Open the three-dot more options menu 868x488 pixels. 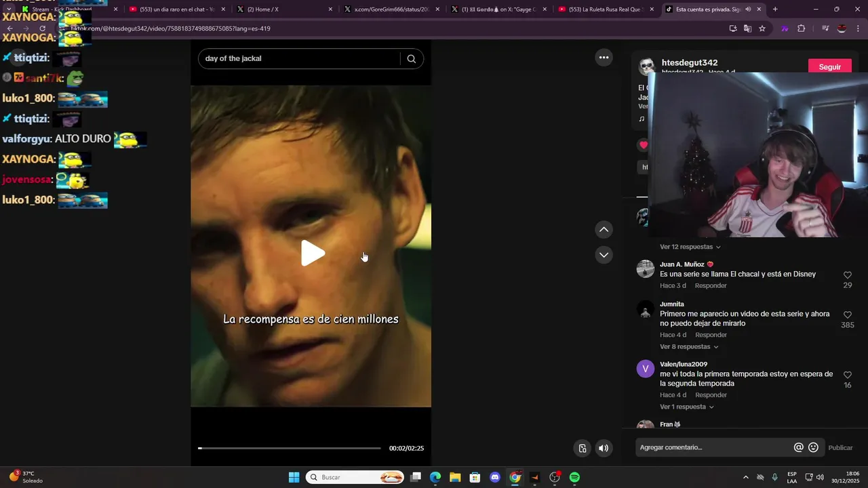click(x=604, y=58)
